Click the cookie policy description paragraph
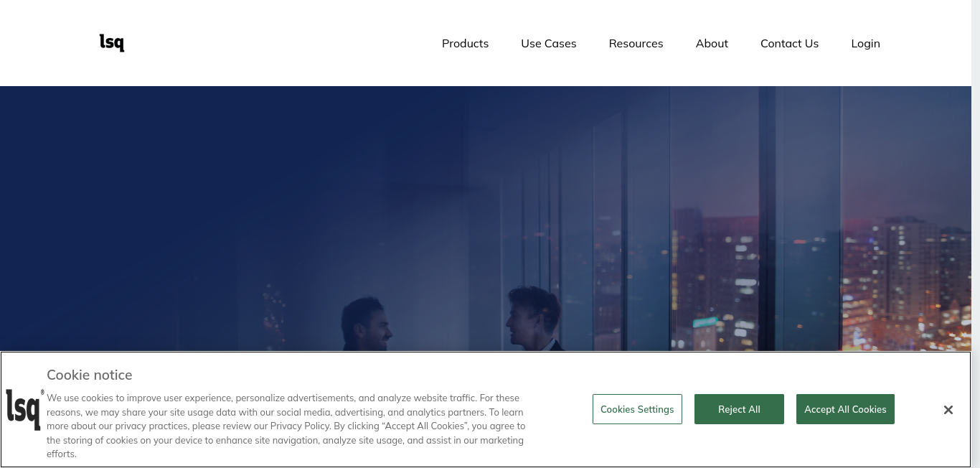The image size is (980, 468). pos(287,426)
